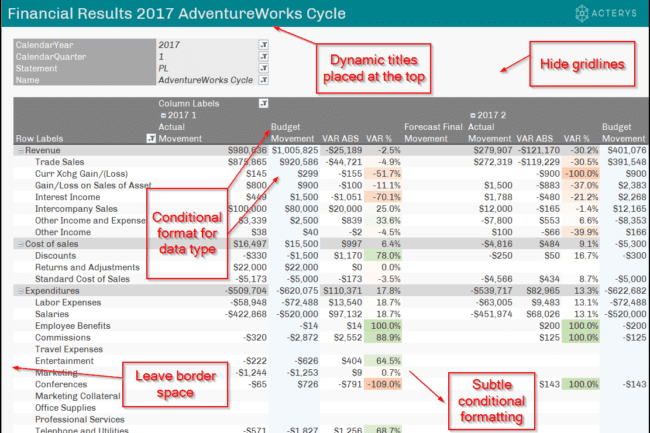The image size is (650, 433).
Task: Open the Statement filter dropdown
Action: (264, 68)
